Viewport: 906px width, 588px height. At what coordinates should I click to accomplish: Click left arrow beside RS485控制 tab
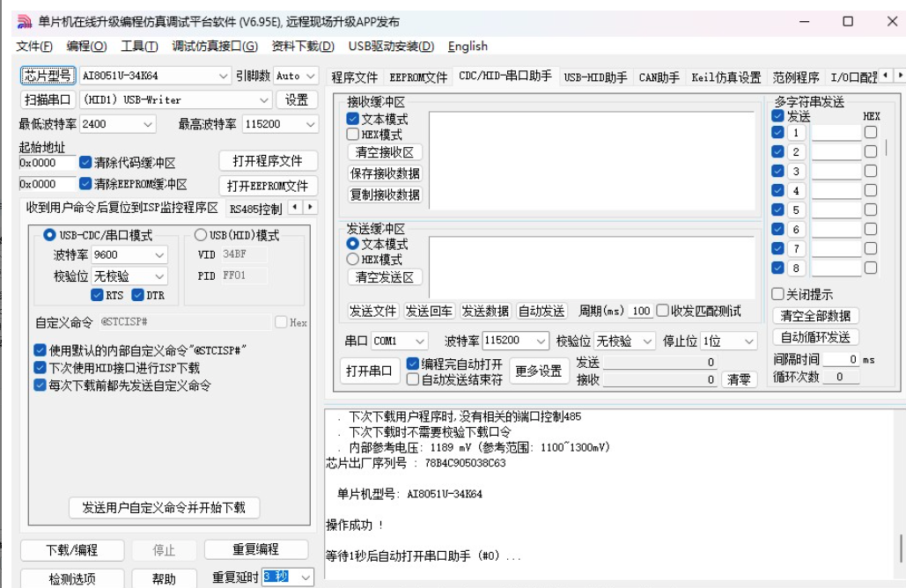[295, 207]
